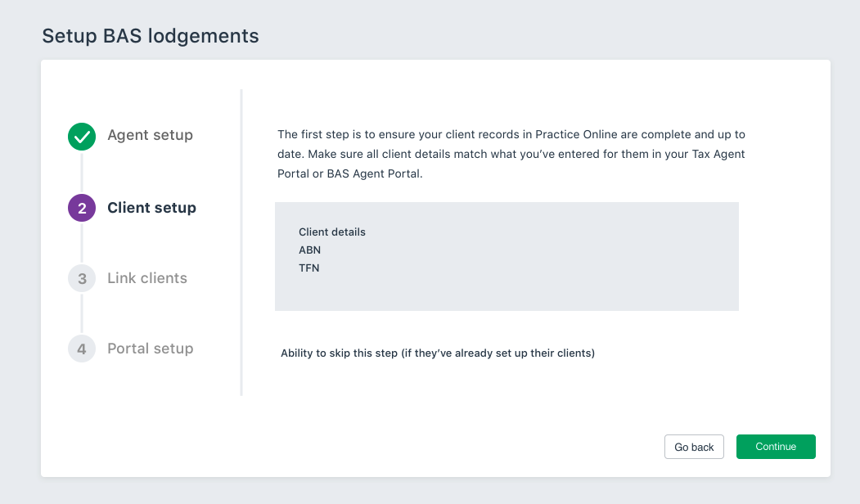The width and height of the screenshot is (860, 504).
Task: Select the purple step 2 circle
Action: (x=82, y=208)
